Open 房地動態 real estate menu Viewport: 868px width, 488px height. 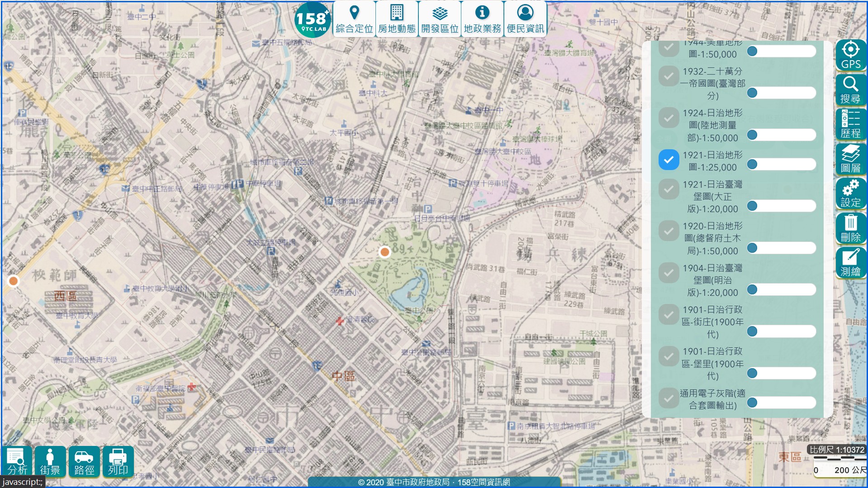click(x=397, y=19)
